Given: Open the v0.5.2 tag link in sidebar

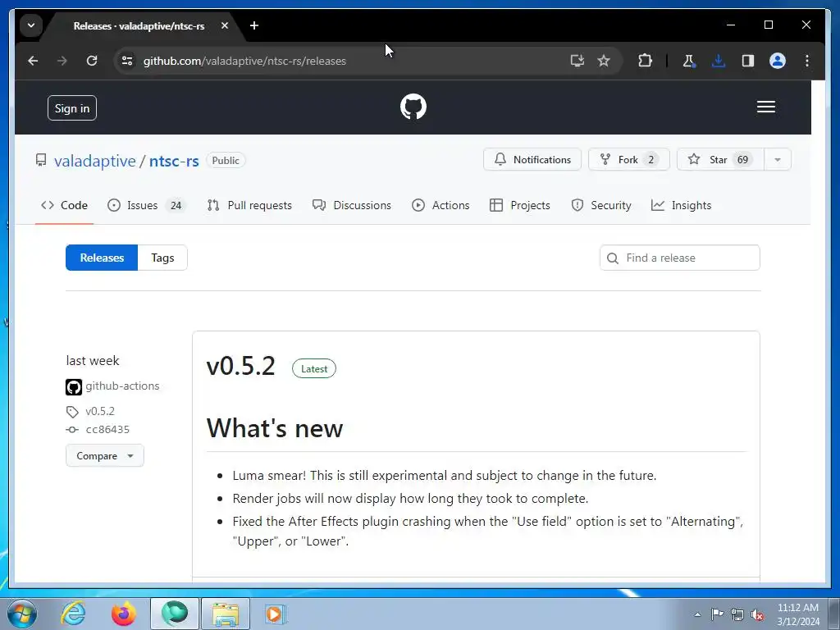Looking at the screenshot, I should point(100,412).
